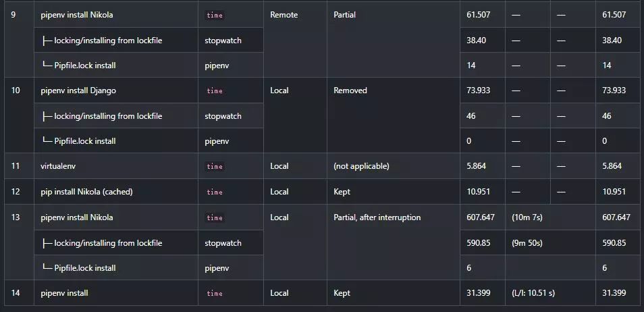Click the "time" tag beside pipenv install Django
Viewport: 644px width, 312px height.
(215, 91)
